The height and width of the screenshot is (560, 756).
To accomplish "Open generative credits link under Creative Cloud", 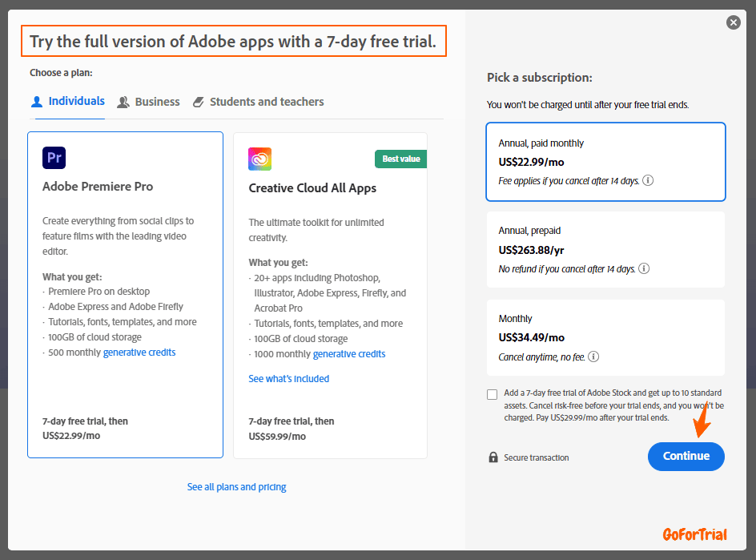I will tap(349, 354).
